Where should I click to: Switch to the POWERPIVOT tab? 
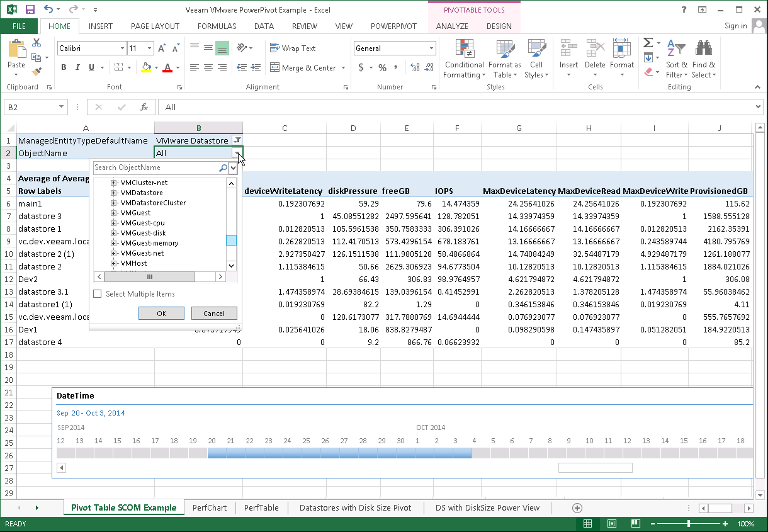tap(393, 26)
